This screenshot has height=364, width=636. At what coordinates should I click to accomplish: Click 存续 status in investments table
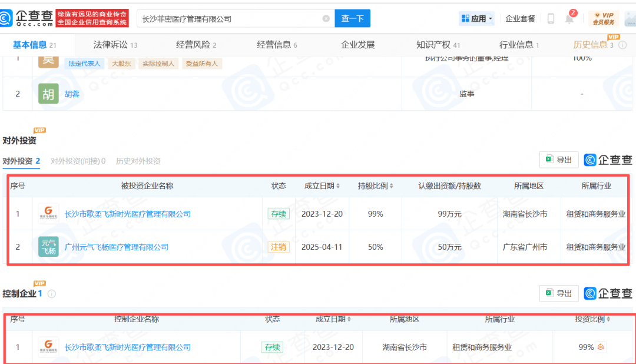click(x=278, y=214)
